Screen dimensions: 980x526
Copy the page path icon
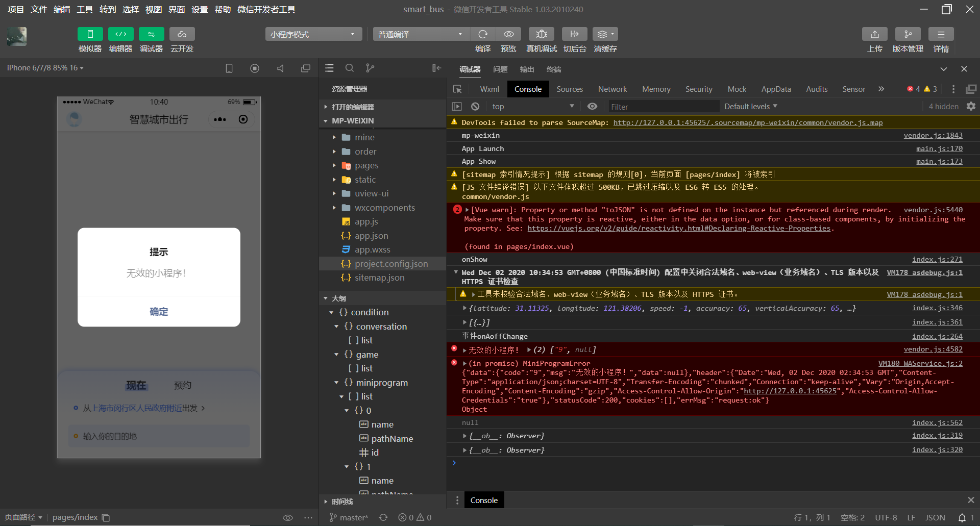[106, 517]
